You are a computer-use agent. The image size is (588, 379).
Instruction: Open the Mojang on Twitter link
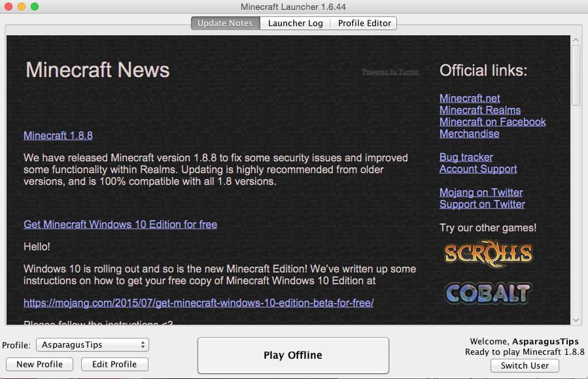pos(481,193)
